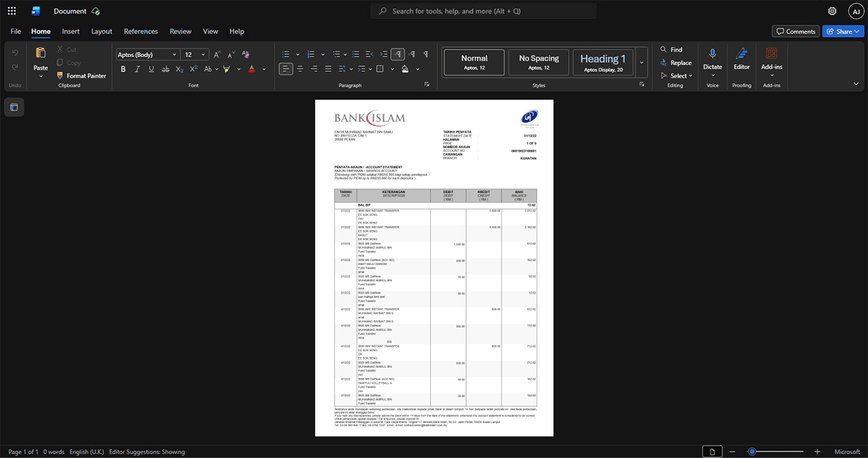
Task: Decrease font size with Shrink Font
Action: 231,55
